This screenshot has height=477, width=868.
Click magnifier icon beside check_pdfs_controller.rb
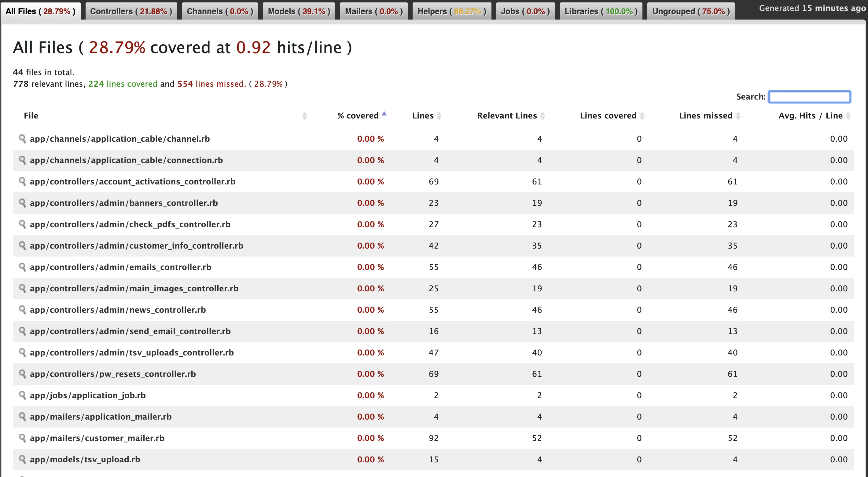tap(22, 224)
